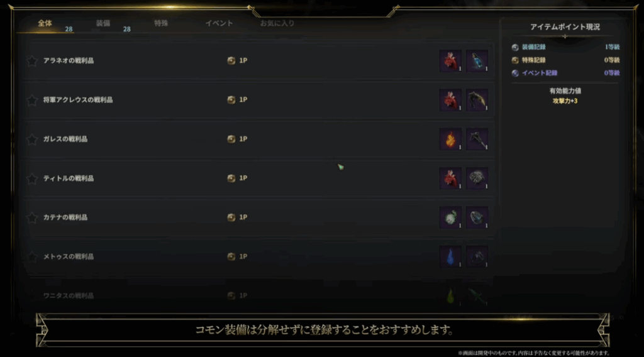Mark ガレスの戦利品 as favorite with its star
The height and width of the screenshot is (357, 644).
[32, 140]
